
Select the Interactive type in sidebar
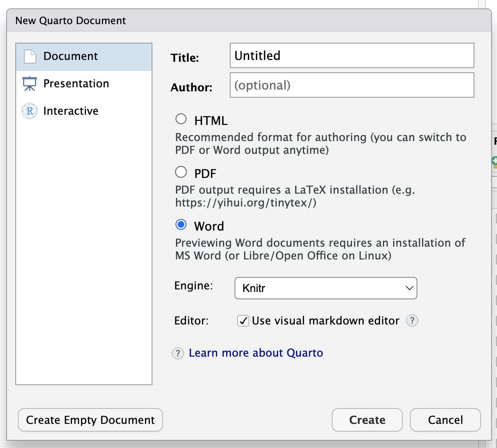(84, 111)
